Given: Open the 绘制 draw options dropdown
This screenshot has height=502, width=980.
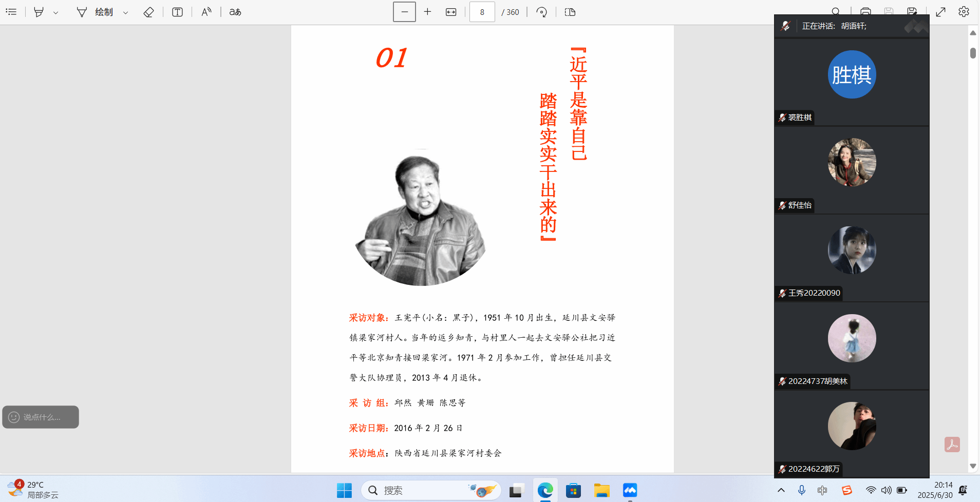Looking at the screenshot, I should (125, 12).
